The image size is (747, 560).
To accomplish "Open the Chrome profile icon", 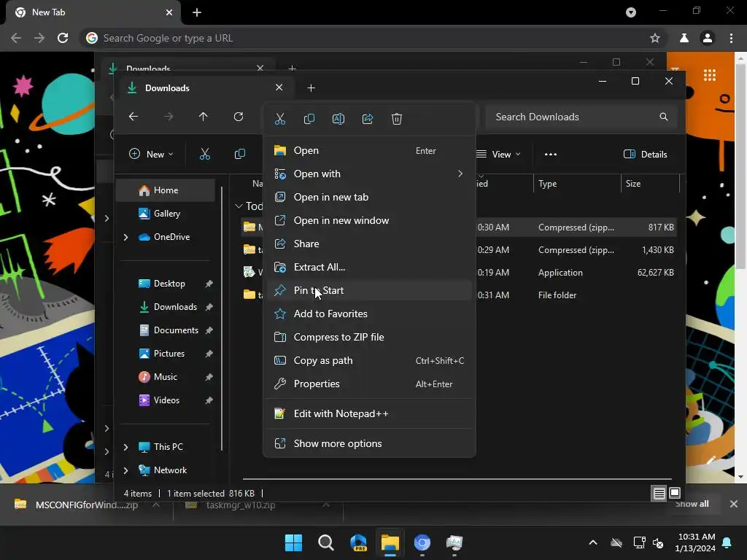I will pos(708,38).
